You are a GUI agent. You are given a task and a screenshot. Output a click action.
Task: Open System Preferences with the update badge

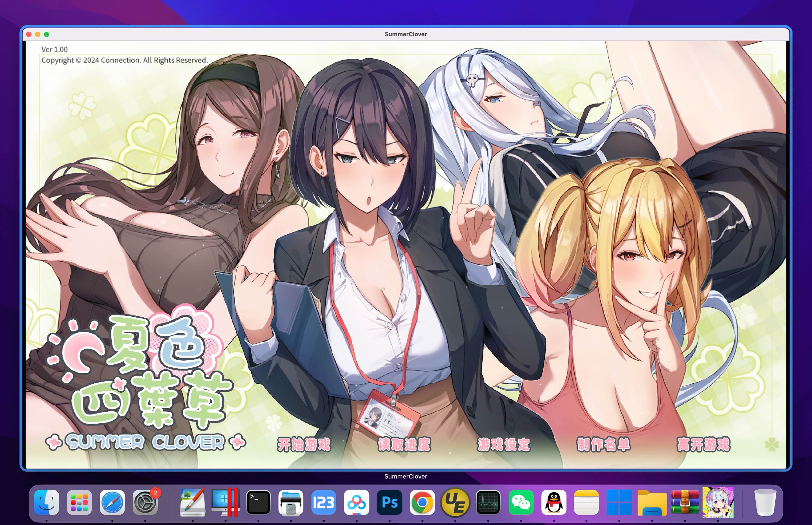(145, 502)
